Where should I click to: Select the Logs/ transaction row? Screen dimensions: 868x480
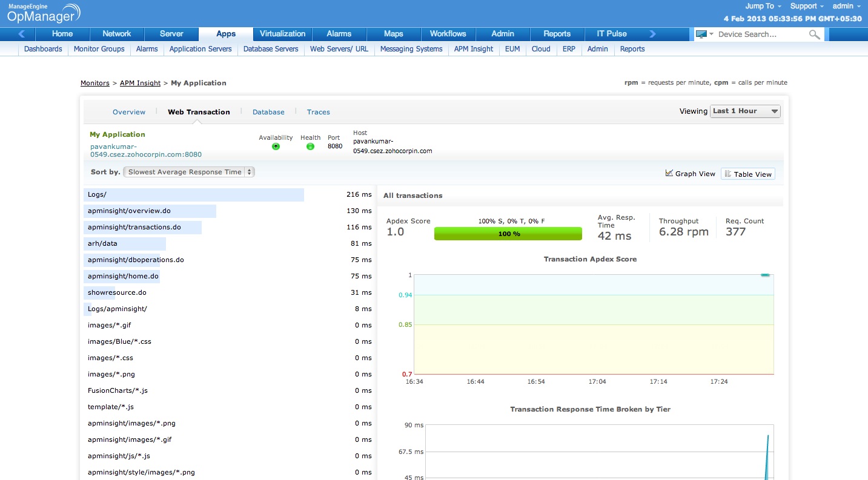pos(229,194)
